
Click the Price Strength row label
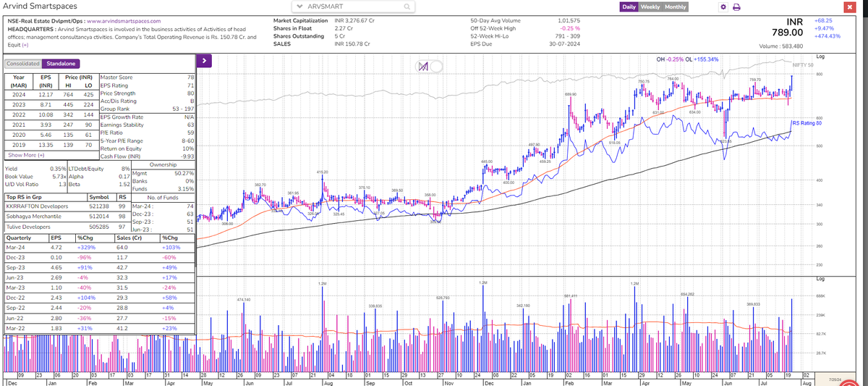pyautogui.click(x=116, y=93)
